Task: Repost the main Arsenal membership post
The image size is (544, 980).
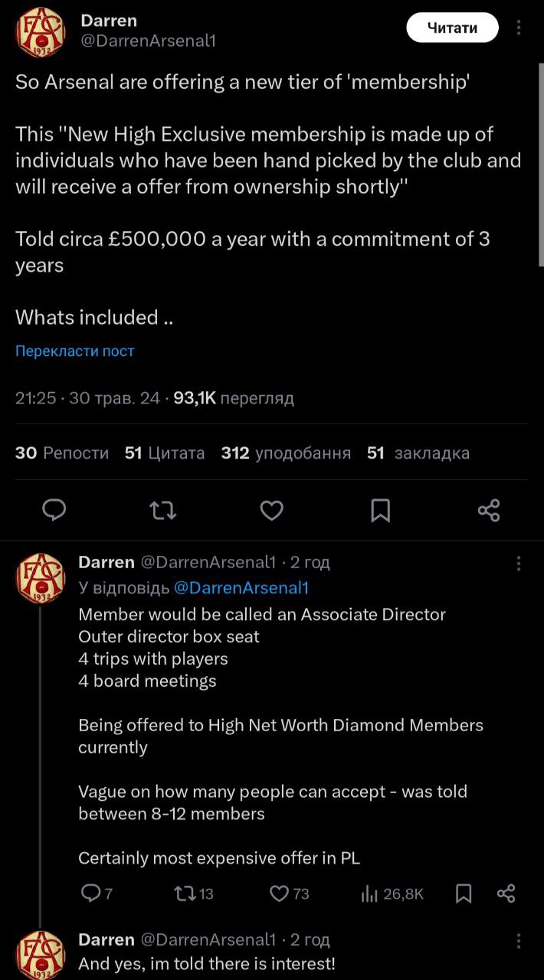Action: point(162,510)
